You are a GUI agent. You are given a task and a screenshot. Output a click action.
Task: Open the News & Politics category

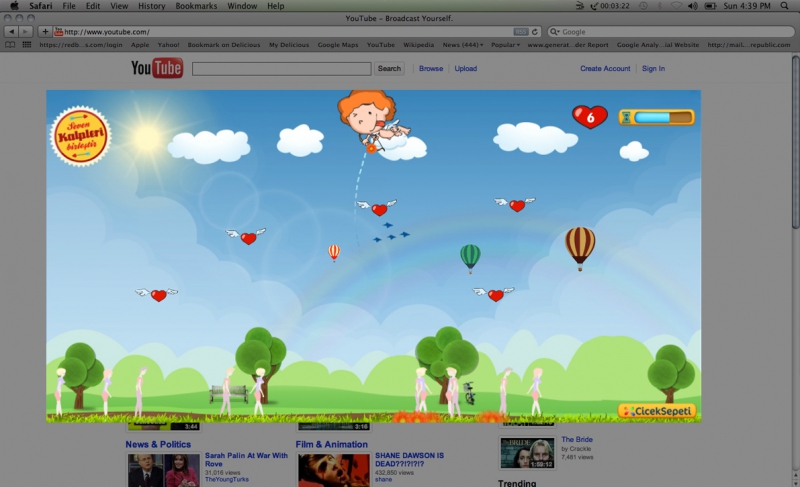coord(158,444)
